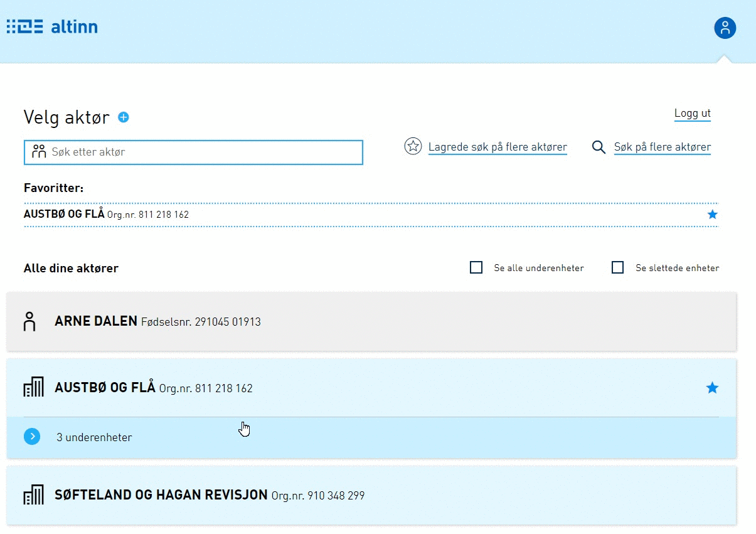Click the blue plus icon beside Velg aktør

pos(124,117)
